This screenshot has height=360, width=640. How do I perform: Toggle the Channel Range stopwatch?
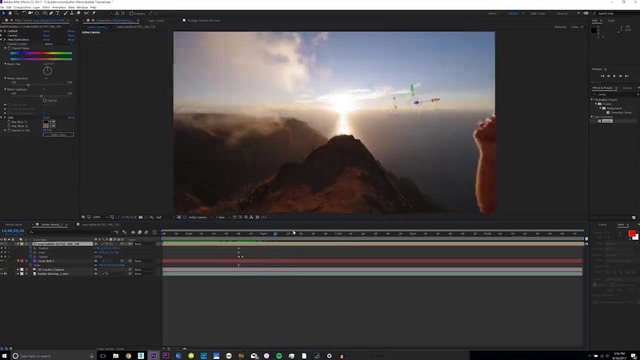(x=9, y=48)
